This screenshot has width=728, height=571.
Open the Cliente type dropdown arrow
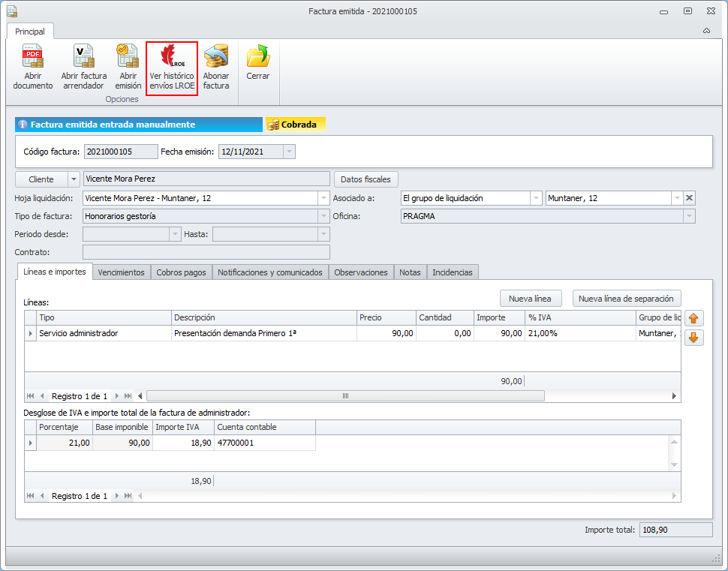tap(74, 179)
